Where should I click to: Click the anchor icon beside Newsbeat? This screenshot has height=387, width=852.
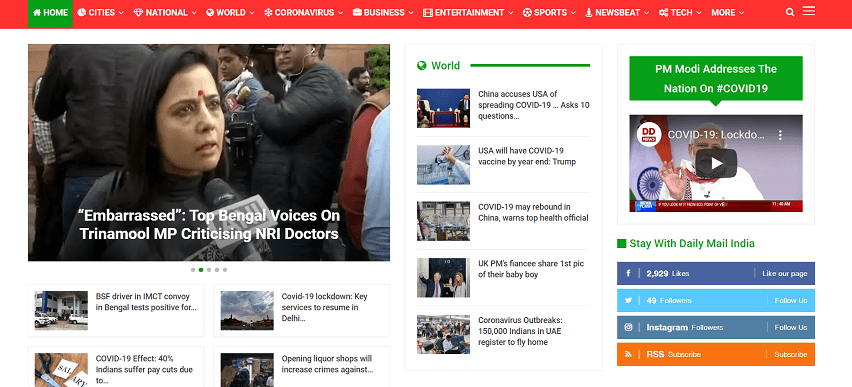588,13
